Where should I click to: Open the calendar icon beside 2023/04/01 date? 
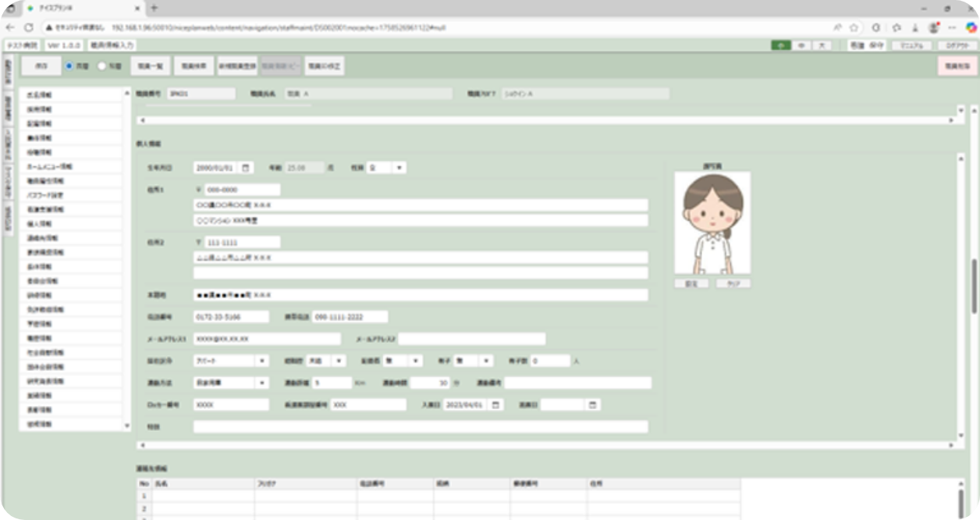coord(495,405)
